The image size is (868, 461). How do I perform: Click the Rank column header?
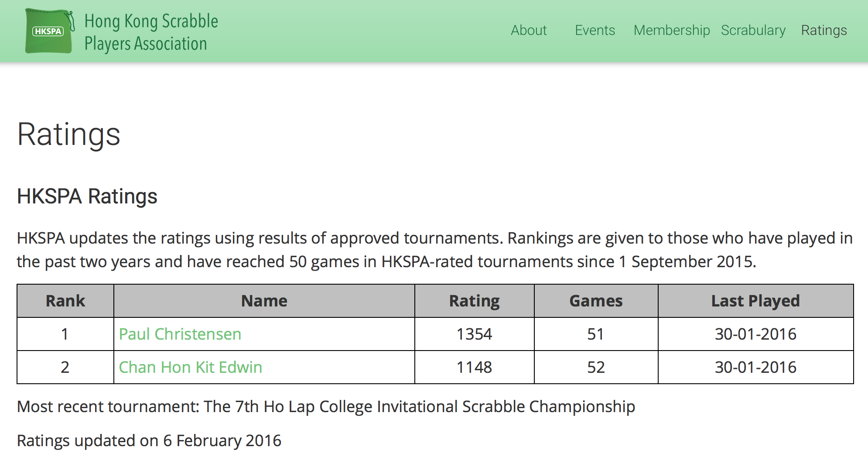coord(65,301)
